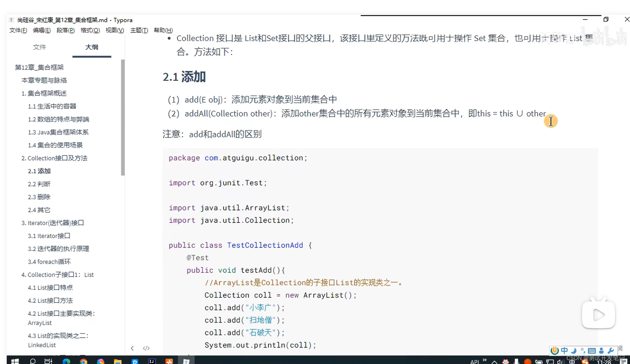Collapse sidebar with the left arrow icon
The width and height of the screenshot is (630, 364).
[132, 348]
